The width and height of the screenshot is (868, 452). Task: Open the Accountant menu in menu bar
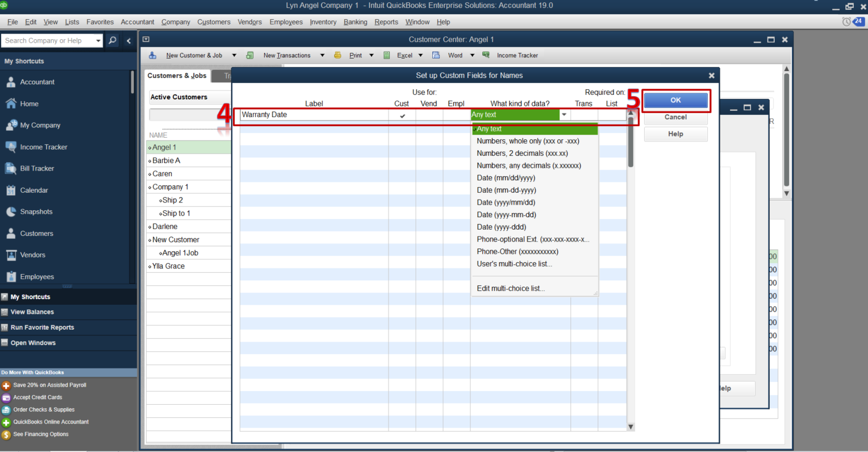(x=137, y=22)
